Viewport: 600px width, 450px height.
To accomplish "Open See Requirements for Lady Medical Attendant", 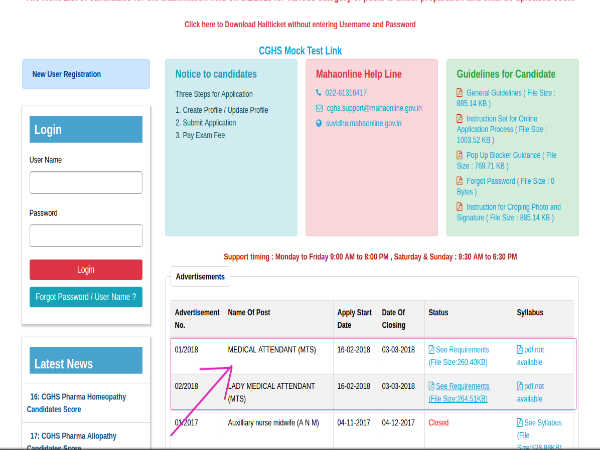I will 459,392.
